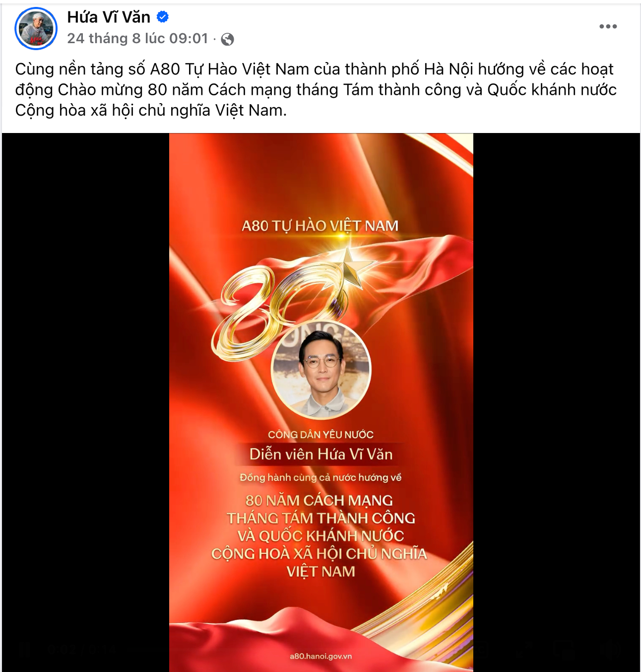The image size is (641, 672).
Task: Click Hứa Vĩ Văn's profile avatar
Action: coord(36,28)
